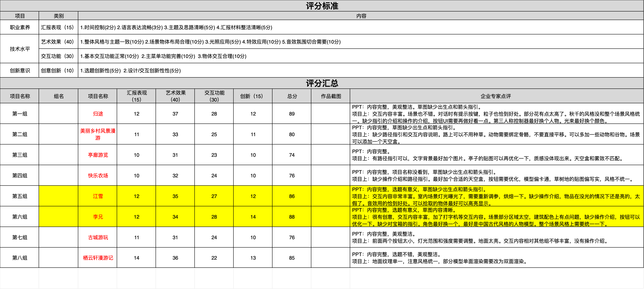This screenshot has height=289, width=644.
Task: Select the 第四组 row label
Action: pos(19,176)
